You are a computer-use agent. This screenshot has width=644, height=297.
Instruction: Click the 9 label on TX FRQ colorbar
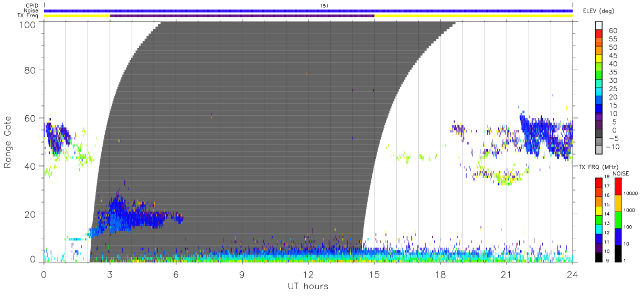pos(607,260)
